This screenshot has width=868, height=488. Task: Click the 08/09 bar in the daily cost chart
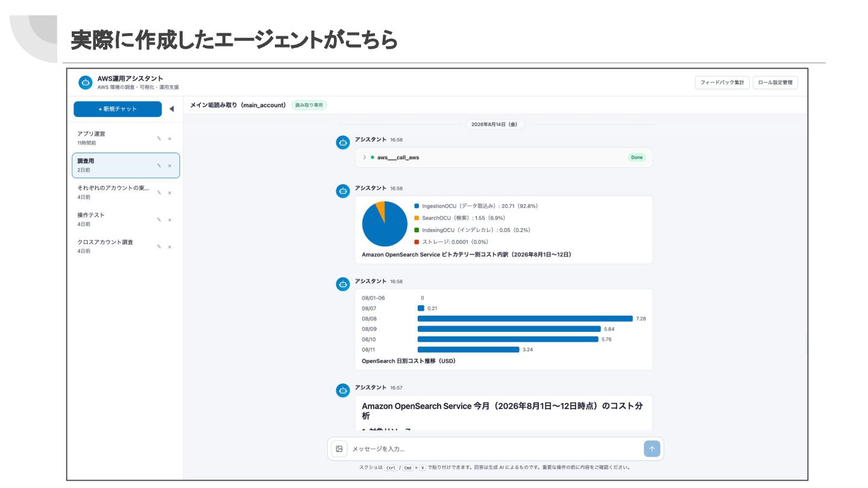click(x=509, y=329)
